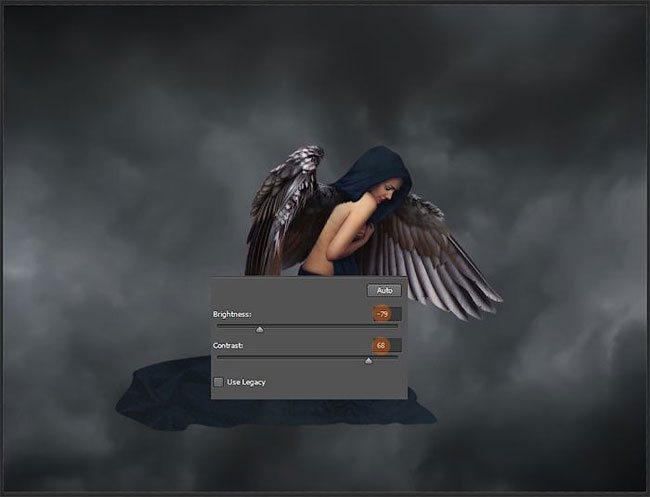Edit the Brightness value field showing -79

tap(387, 314)
